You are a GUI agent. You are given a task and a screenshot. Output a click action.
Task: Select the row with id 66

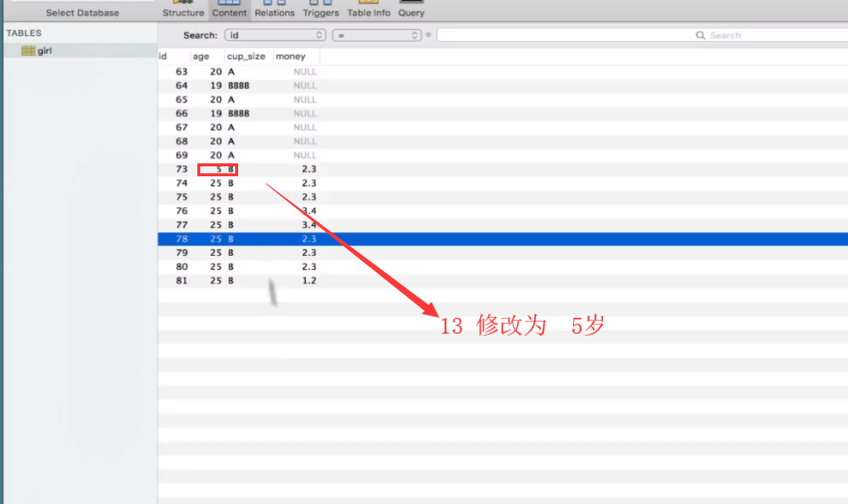pos(503,114)
